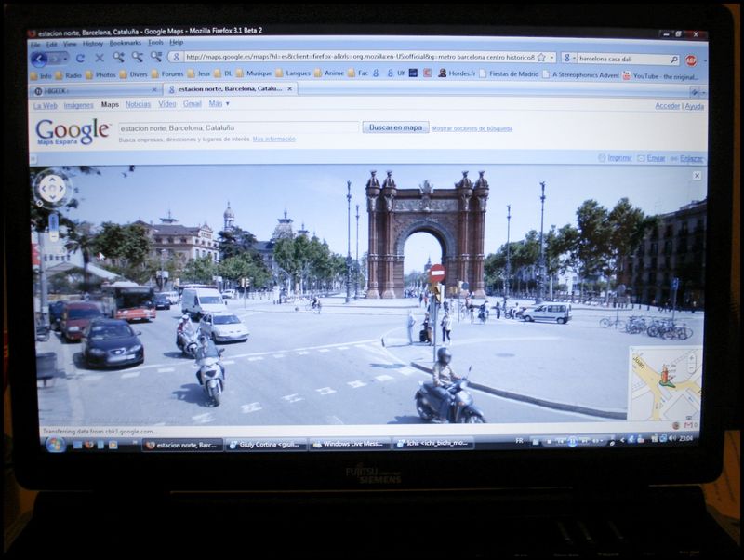Select the estacion norte, Barcelona tab
Viewport: 744px width, 560px height.
point(230,88)
